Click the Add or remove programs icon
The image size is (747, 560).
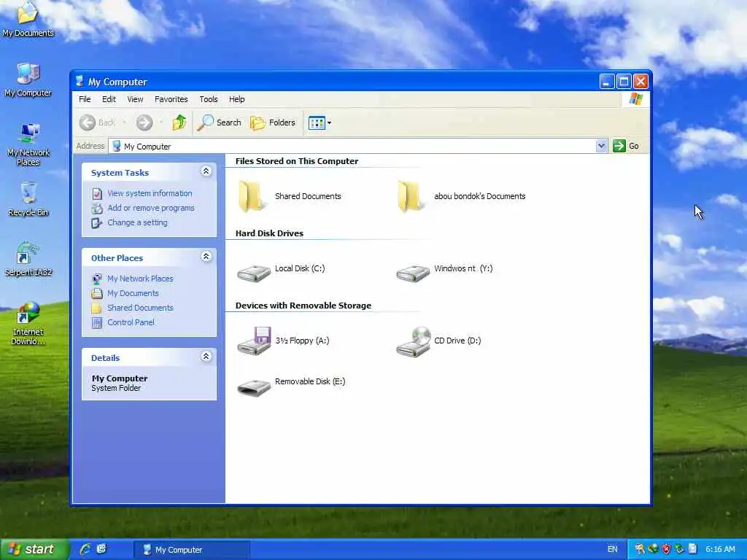[x=97, y=208]
